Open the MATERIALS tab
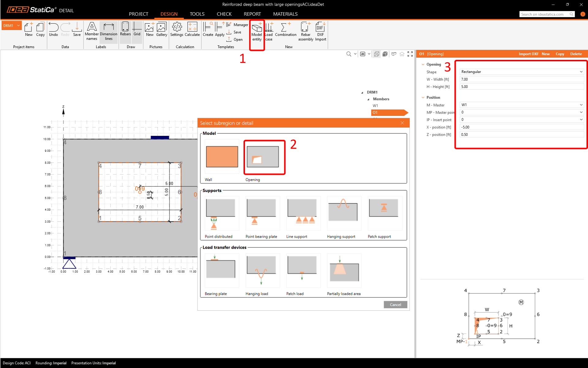 tap(285, 14)
